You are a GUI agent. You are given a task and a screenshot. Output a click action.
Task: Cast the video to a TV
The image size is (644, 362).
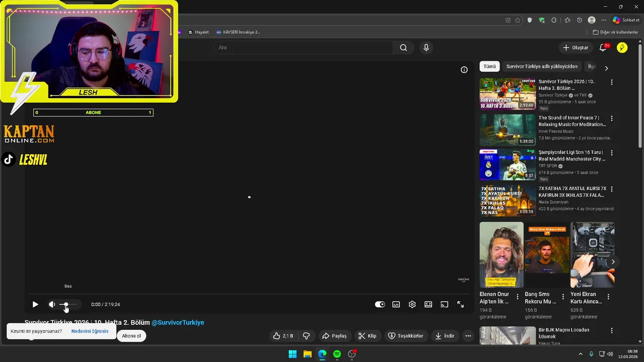coord(444,304)
